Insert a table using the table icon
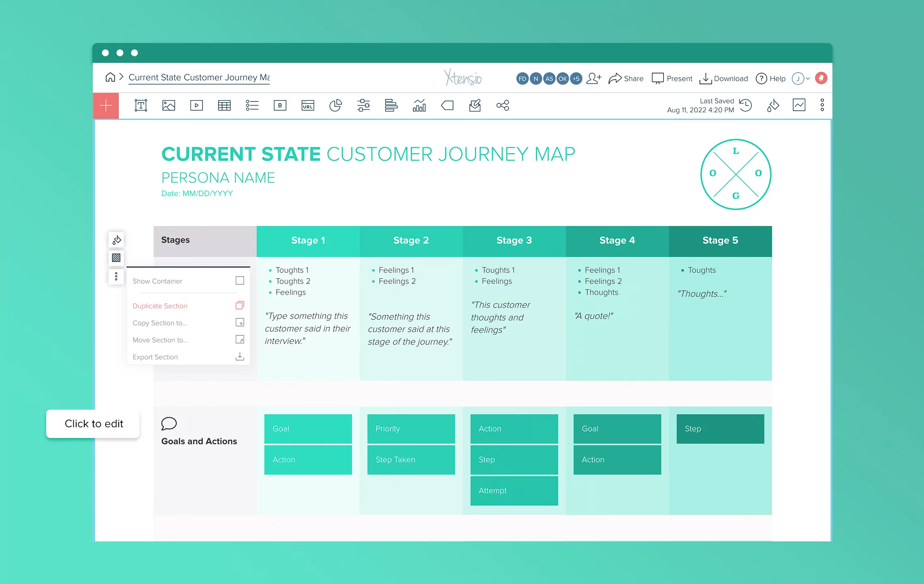 (224, 105)
